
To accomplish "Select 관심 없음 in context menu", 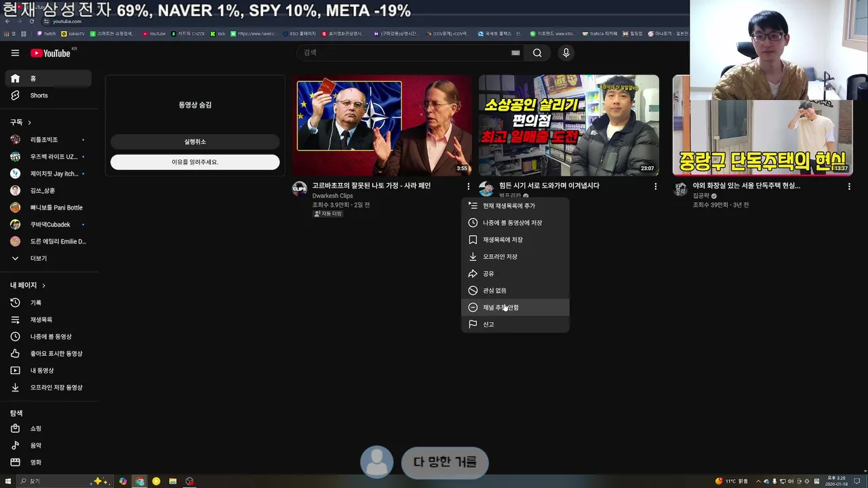I will pos(515,291).
